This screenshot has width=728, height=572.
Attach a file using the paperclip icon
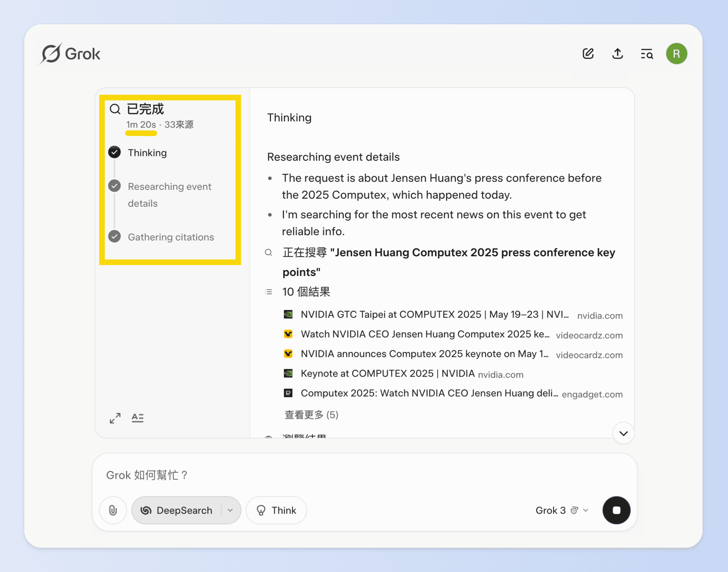click(113, 510)
